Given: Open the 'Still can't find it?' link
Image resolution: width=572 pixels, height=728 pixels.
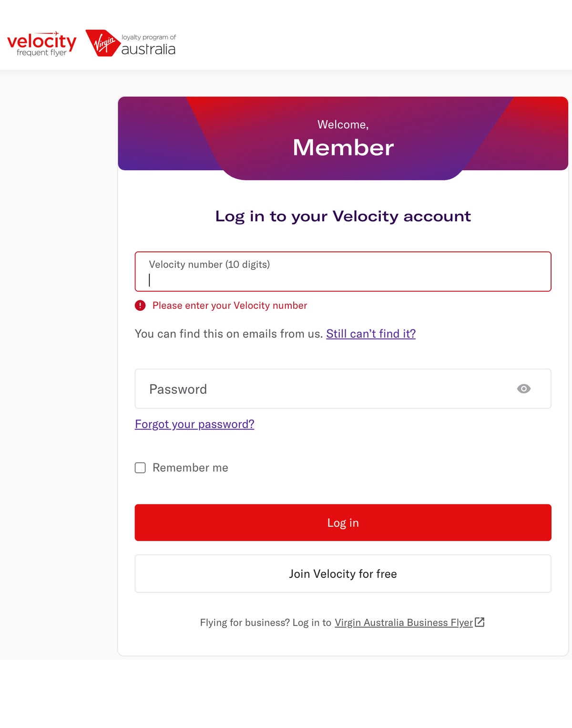Looking at the screenshot, I should coord(371,334).
